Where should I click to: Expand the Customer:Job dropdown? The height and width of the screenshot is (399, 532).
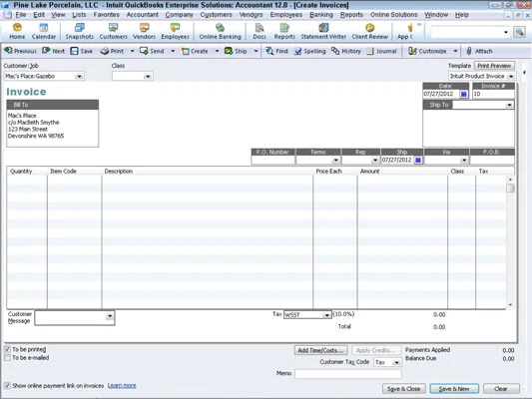pyautogui.click(x=79, y=76)
